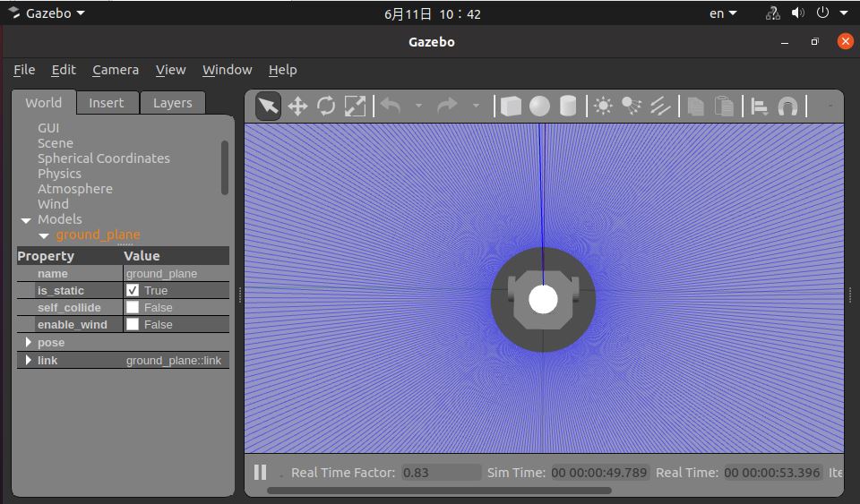Click the name value ground_plane field
860x504 pixels.
[176, 273]
